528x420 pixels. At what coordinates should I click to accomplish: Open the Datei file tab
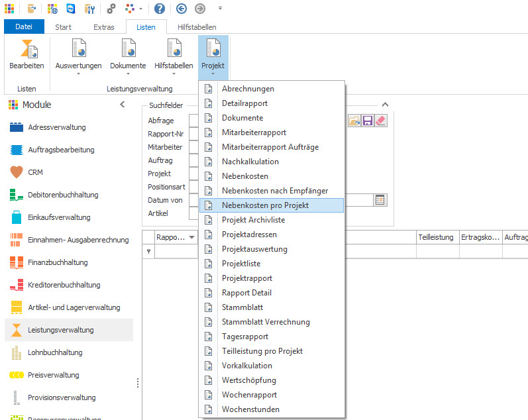pos(24,27)
